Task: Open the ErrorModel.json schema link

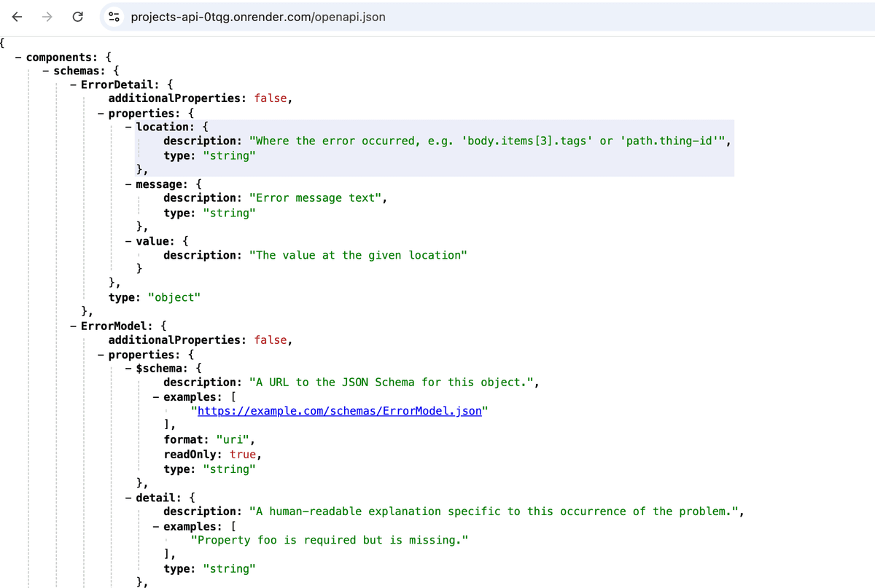Action: pyautogui.click(x=340, y=410)
